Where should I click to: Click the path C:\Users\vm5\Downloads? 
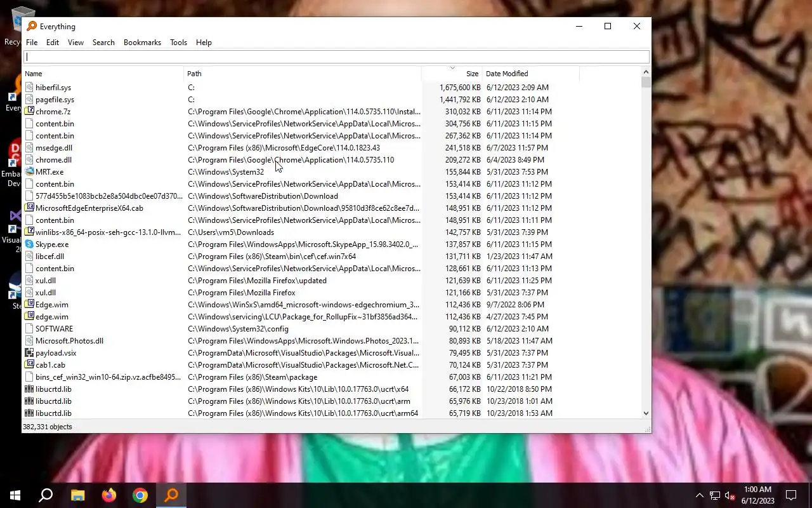click(231, 232)
